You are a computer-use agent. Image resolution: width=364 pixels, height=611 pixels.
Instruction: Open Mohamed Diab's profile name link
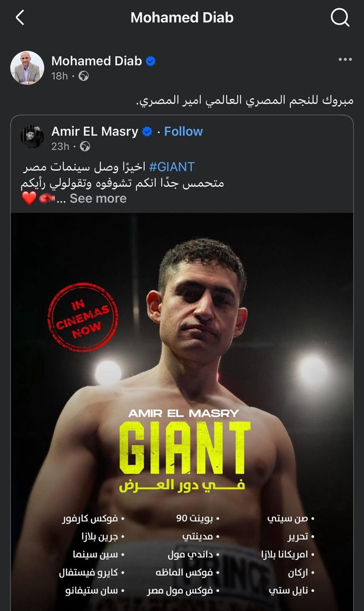click(x=97, y=61)
